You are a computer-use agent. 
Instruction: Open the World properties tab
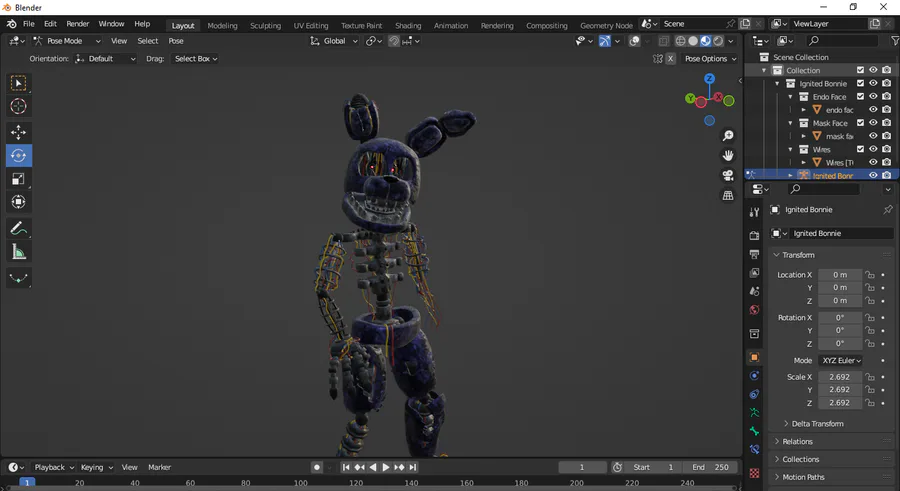coord(754,310)
